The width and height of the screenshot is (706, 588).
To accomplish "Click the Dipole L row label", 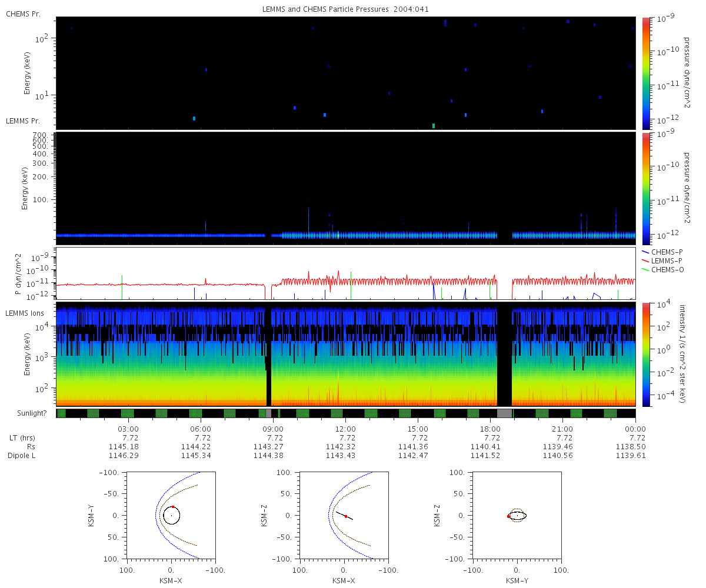I will coord(22,456).
